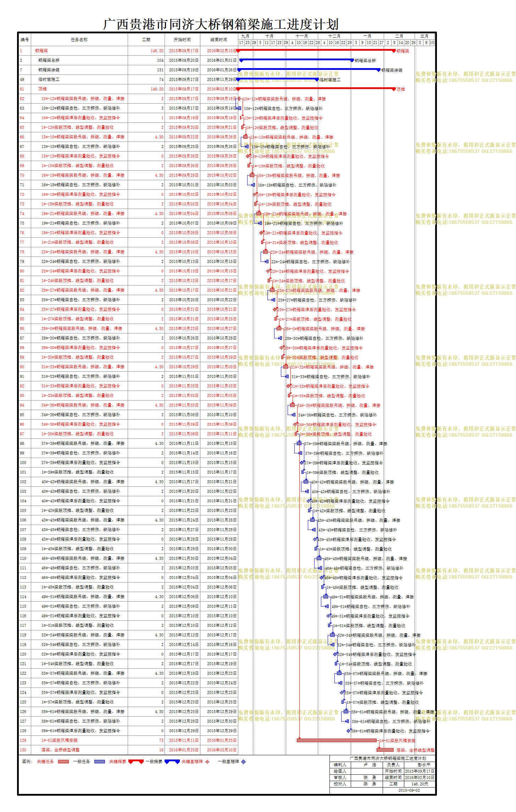Click the chart title 广西贵港市同济大桥钢箱梁施工进度计划
This screenshot has height=812, width=516.
[x=221, y=24]
